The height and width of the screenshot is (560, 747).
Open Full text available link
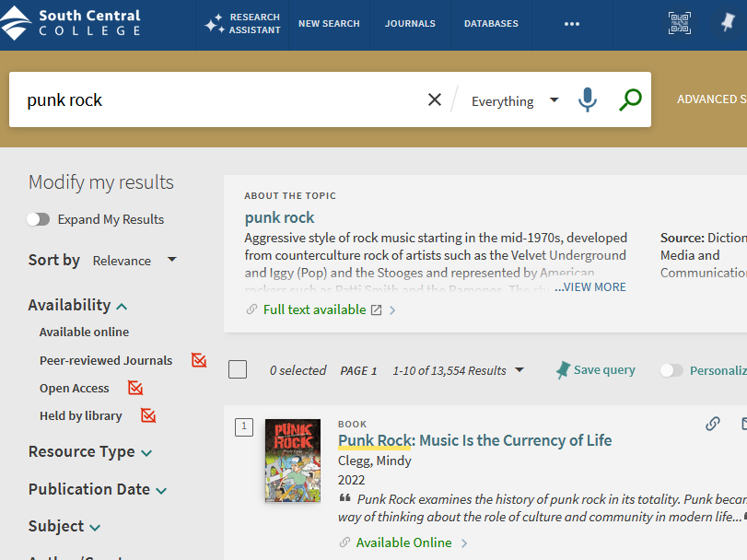click(x=314, y=309)
